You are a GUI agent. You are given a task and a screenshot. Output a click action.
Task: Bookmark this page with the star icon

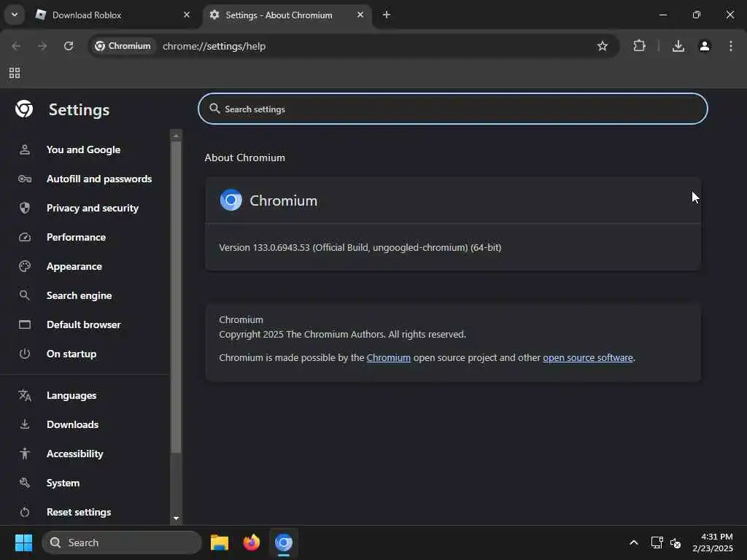602,46
